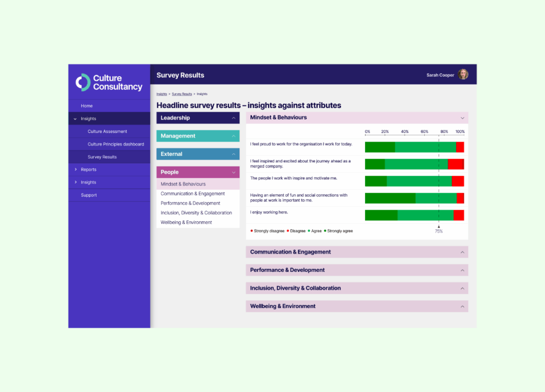Click the 75% benchmark marker
Screen dimensions: 545x392
(x=439, y=230)
